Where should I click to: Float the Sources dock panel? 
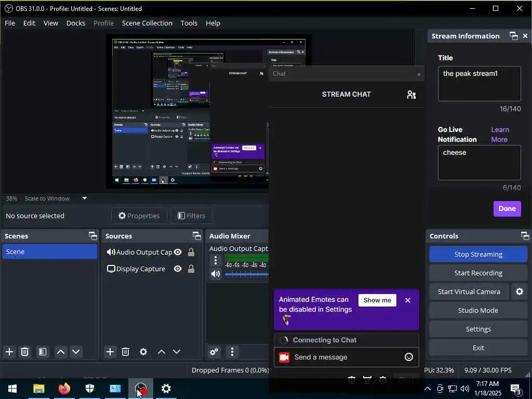click(197, 236)
